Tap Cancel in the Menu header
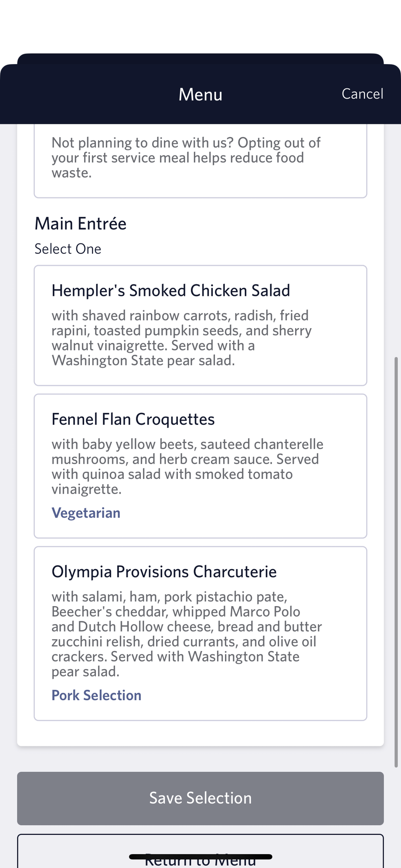Screen dimensions: 401x868 click(x=362, y=94)
